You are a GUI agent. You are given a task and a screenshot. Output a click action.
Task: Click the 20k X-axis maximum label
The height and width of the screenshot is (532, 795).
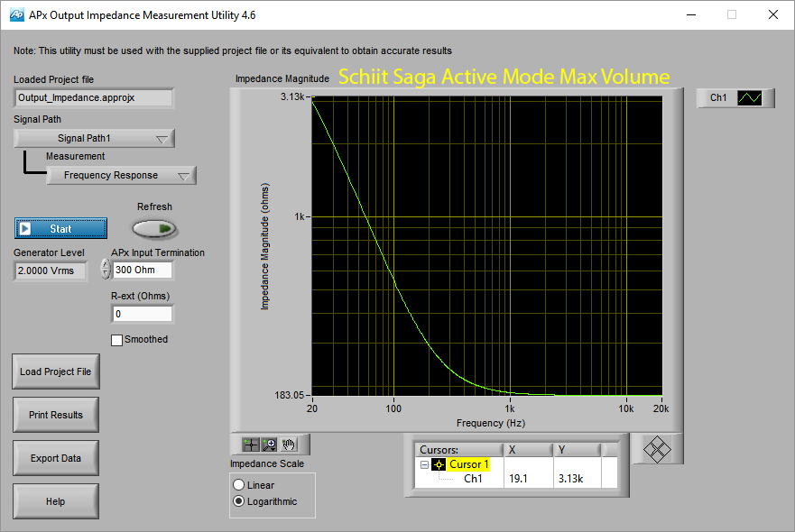pos(661,408)
